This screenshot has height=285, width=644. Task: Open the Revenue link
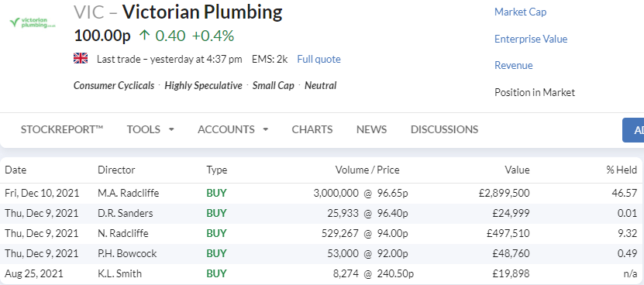tap(513, 65)
